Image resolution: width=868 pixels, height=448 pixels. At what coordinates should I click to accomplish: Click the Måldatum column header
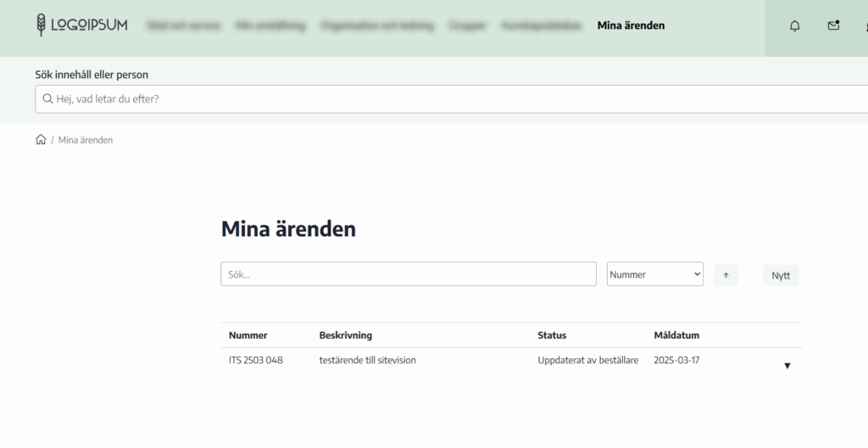pyautogui.click(x=676, y=335)
